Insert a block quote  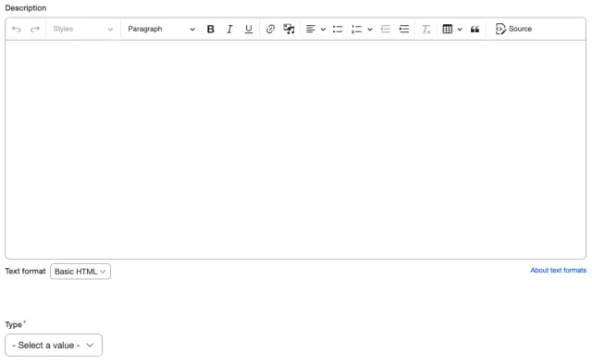[475, 29]
